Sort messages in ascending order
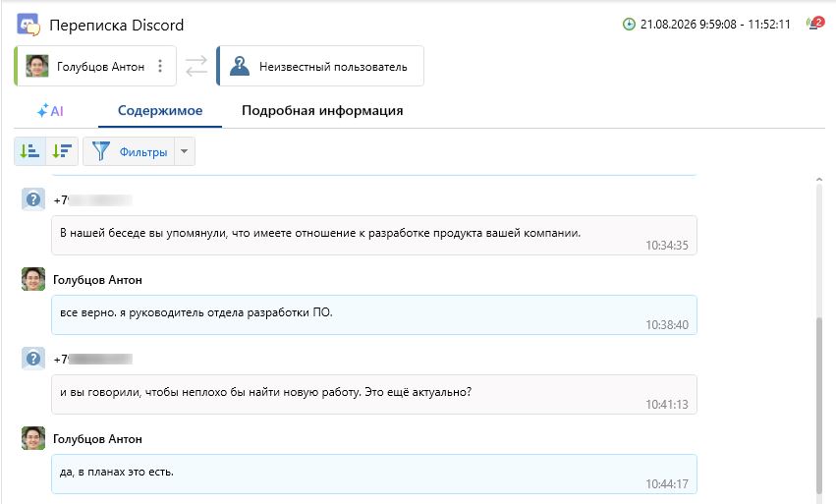 29,151
